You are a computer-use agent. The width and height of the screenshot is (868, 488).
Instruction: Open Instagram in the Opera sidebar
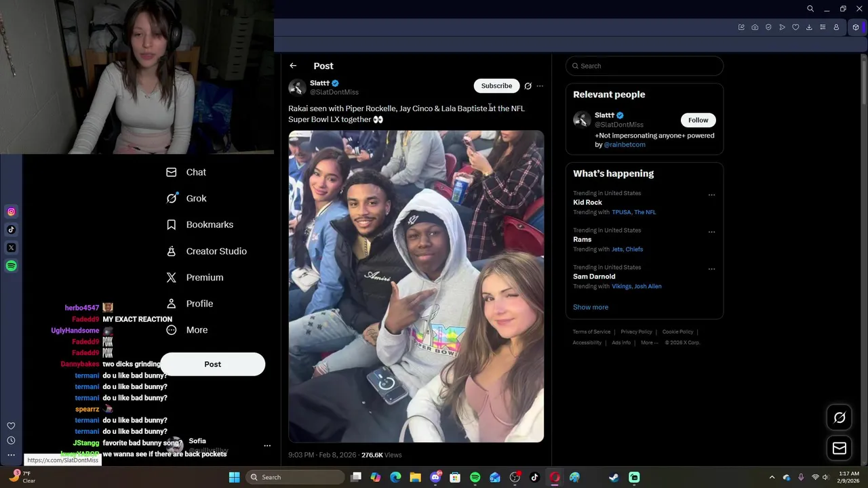pyautogui.click(x=11, y=211)
